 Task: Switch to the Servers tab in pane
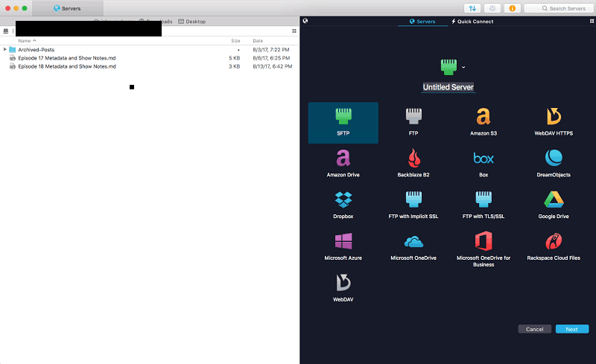click(x=422, y=22)
